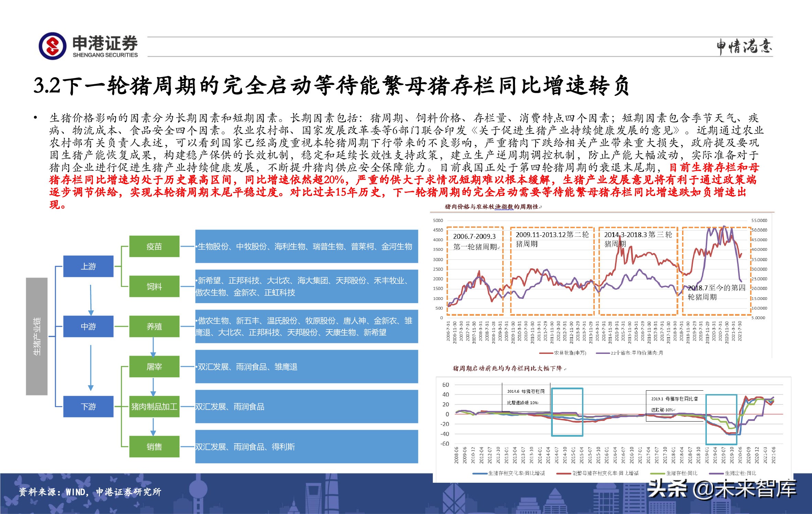Viewport: 812px width, 514px height.
Task: Click the SHENGANG SECURITIES English name
Action: click(105, 55)
